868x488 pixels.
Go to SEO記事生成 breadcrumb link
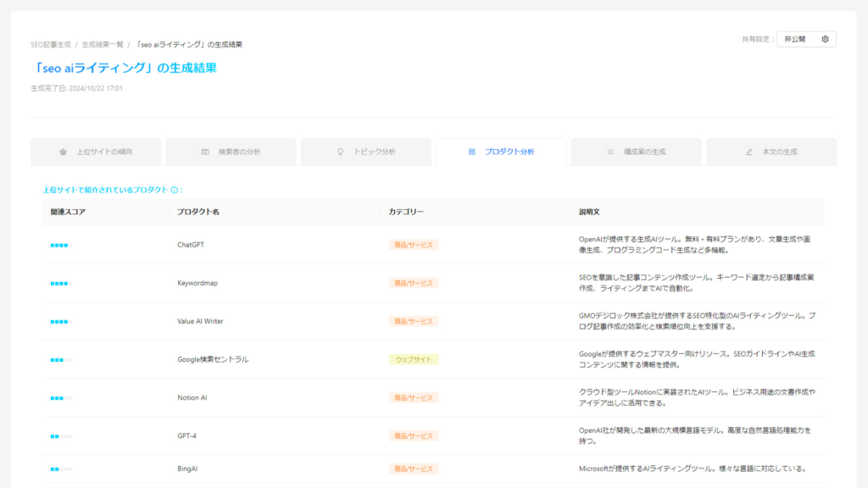point(51,44)
